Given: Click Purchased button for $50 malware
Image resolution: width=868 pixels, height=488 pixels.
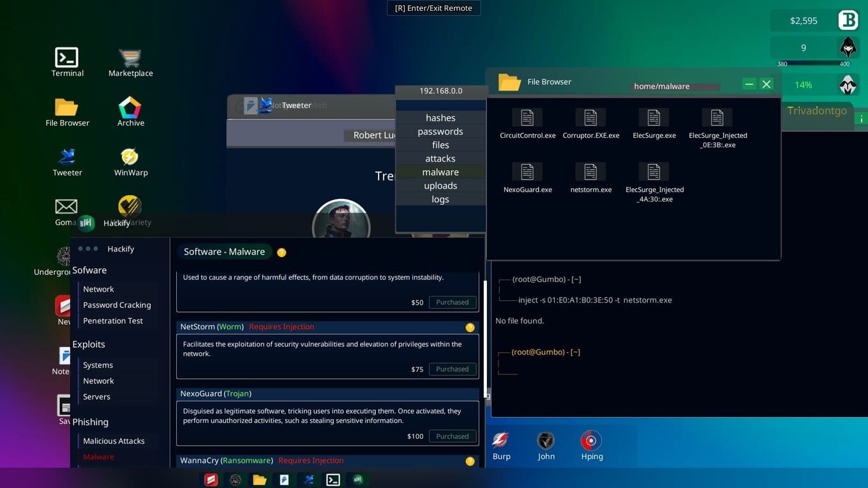Looking at the screenshot, I should (x=453, y=302).
